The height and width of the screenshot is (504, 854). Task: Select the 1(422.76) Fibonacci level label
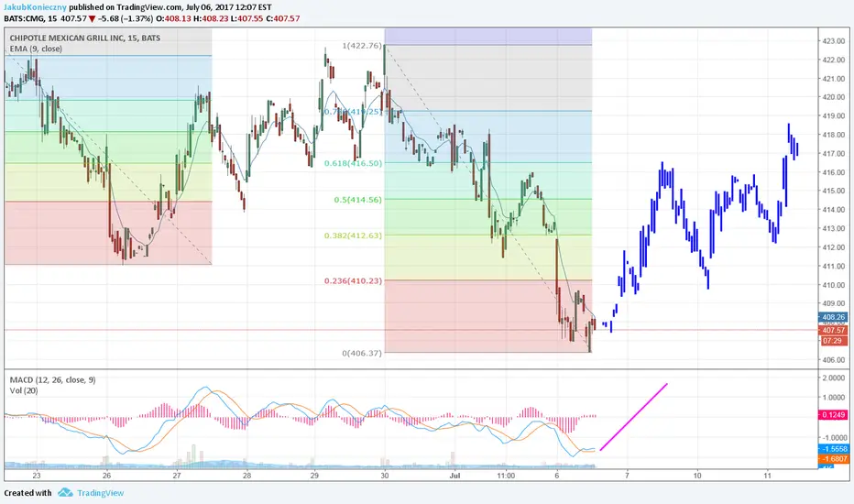[362, 46]
